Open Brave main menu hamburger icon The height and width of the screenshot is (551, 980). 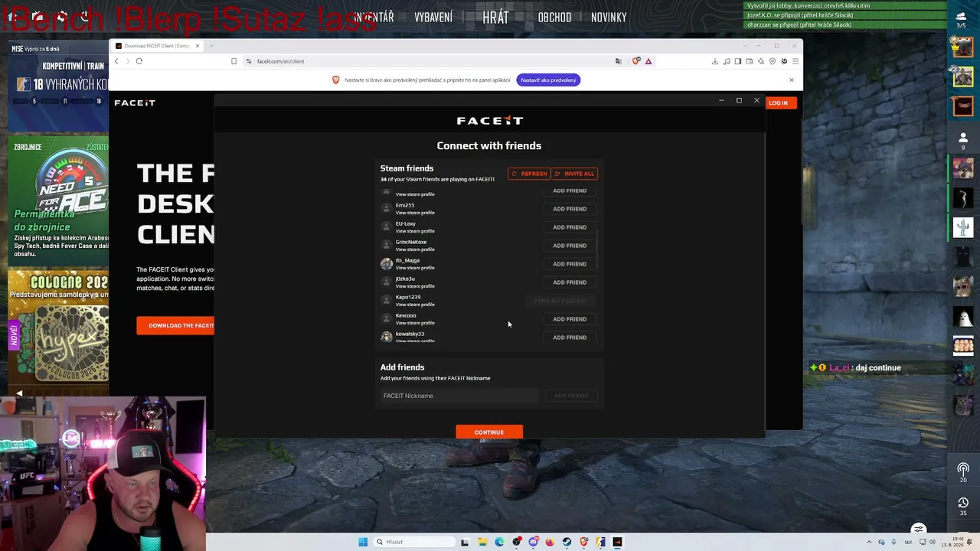point(795,61)
